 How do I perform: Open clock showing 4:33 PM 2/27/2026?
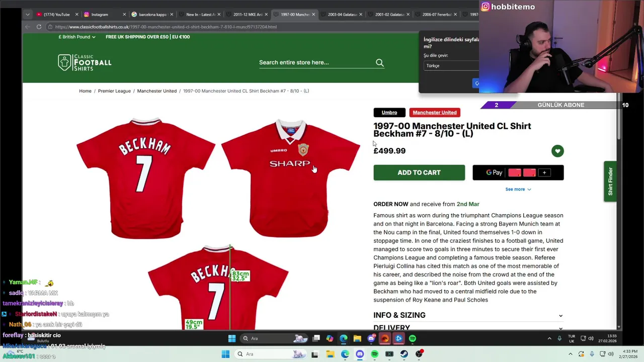tap(629, 354)
